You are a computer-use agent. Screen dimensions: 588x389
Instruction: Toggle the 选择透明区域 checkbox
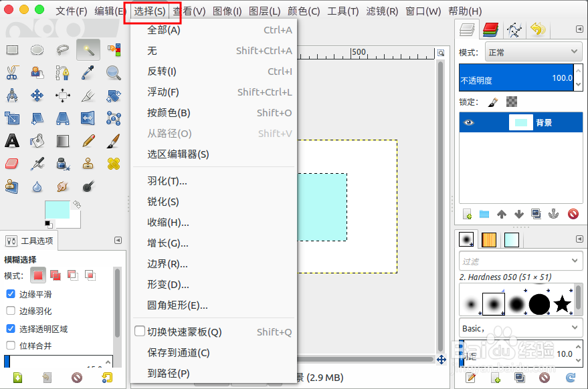coord(11,329)
